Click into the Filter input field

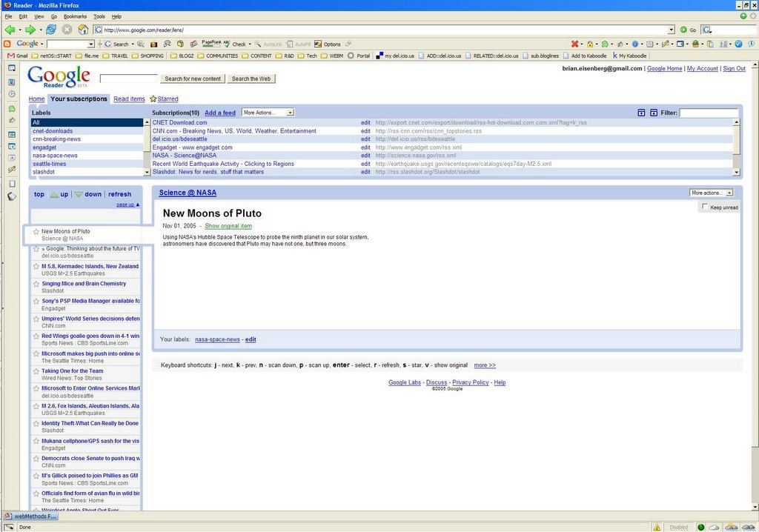point(709,113)
